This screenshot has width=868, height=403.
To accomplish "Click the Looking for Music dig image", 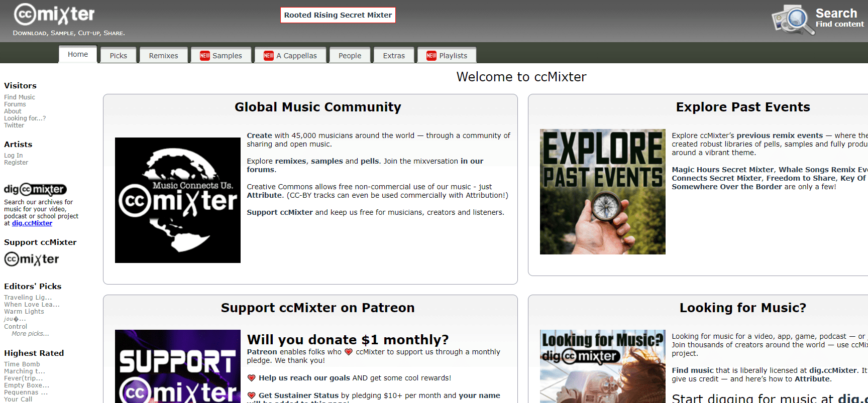I will click(603, 366).
